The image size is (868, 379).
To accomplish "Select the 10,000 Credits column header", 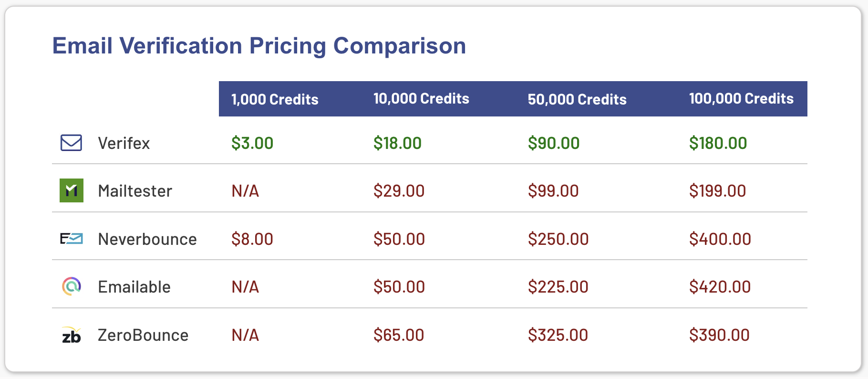I will 421,99.
